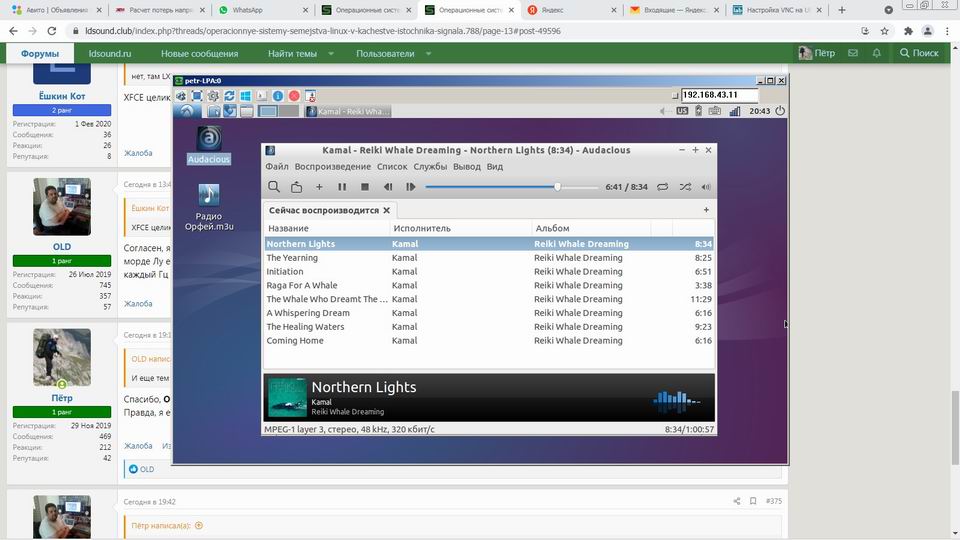Close the Сейчас воспроизводится playlist tab
The image size is (960, 540).
[386, 210]
